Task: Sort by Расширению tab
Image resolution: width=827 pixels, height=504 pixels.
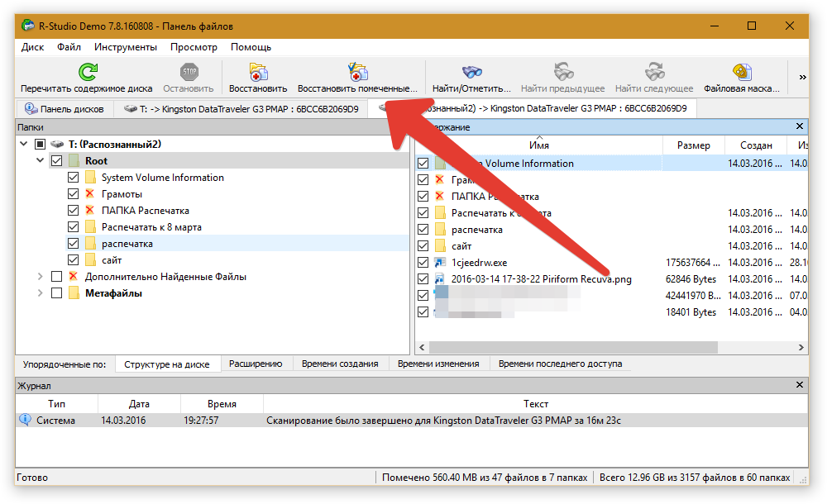Action: pyautogui.click(x=256, y=364)
